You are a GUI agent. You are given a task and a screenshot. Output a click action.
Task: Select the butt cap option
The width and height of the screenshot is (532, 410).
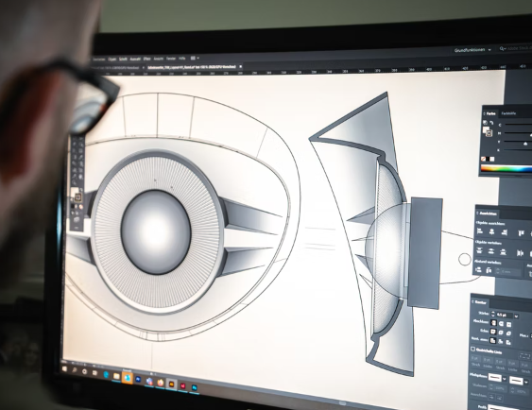coord(494,323)
